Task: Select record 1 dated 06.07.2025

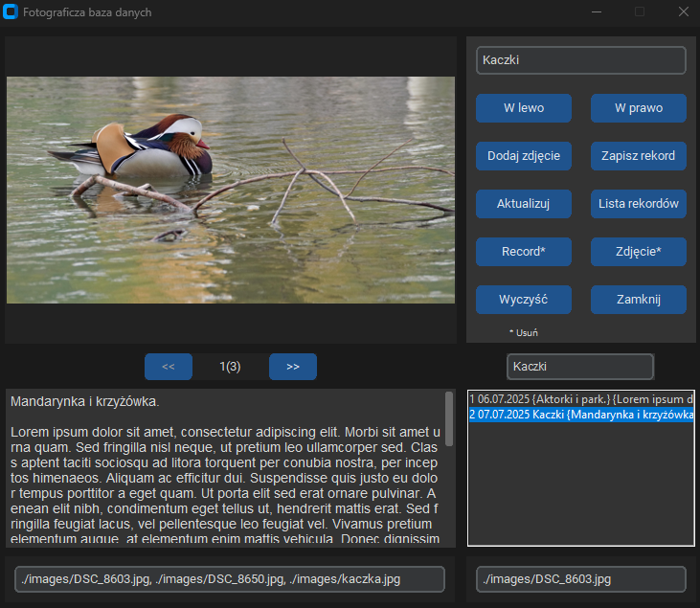Action: (x=581, y=398)
